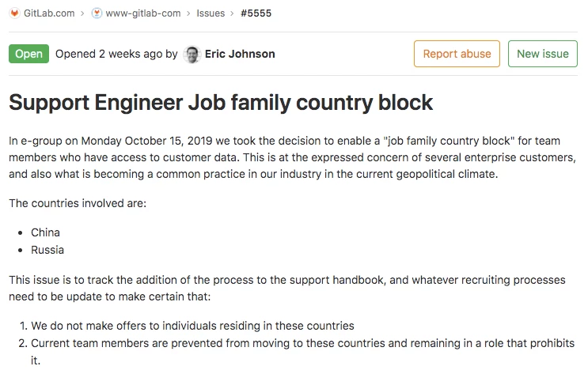Go to the www-gitlab-com project breadcrumb

(143, 13)
